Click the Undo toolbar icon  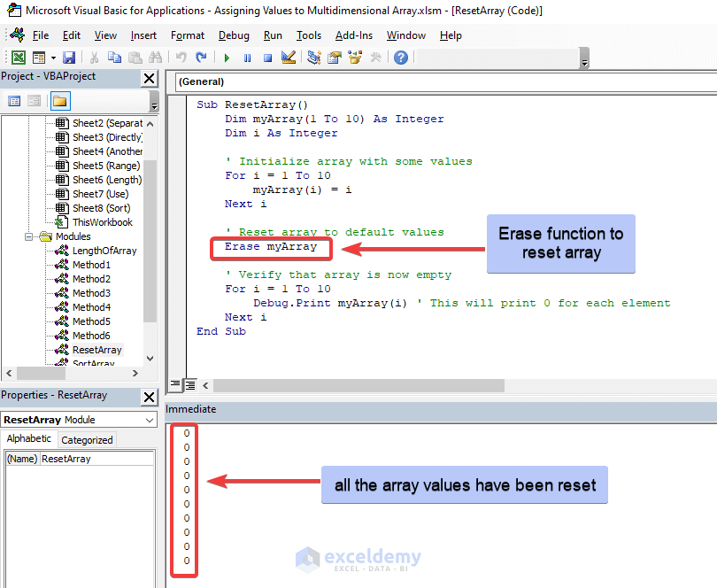(x=181, y=57)
